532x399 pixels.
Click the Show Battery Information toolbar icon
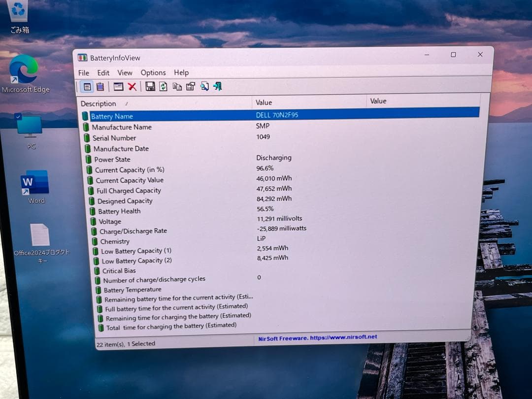point(87,87)
